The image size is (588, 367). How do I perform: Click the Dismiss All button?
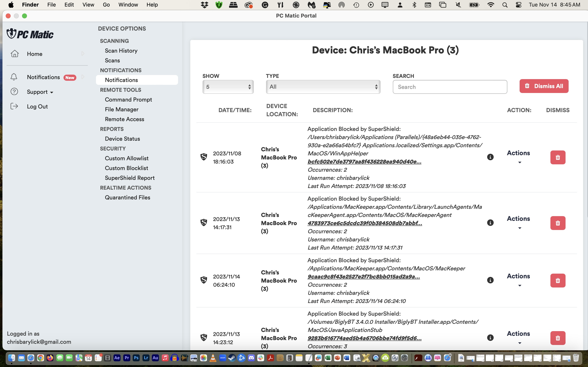[x=544, y=86]
